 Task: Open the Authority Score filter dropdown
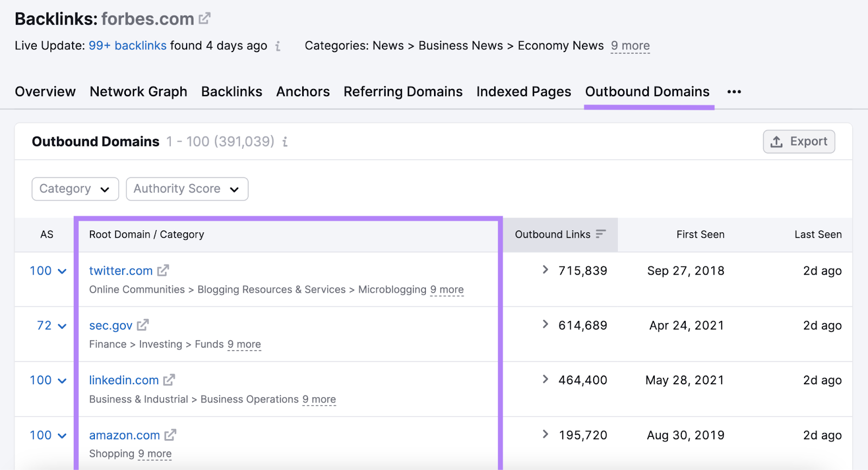187,189
